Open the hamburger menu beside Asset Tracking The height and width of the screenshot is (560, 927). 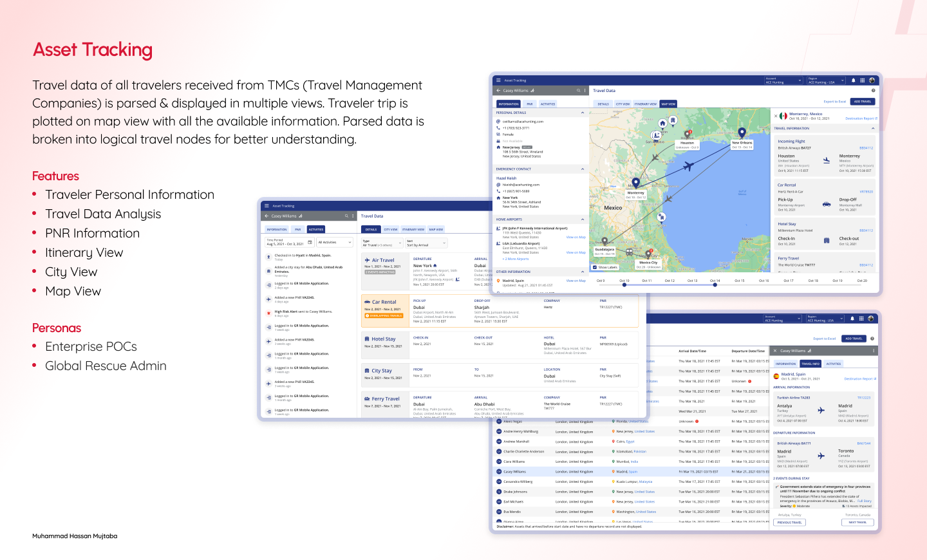(499, 80)
